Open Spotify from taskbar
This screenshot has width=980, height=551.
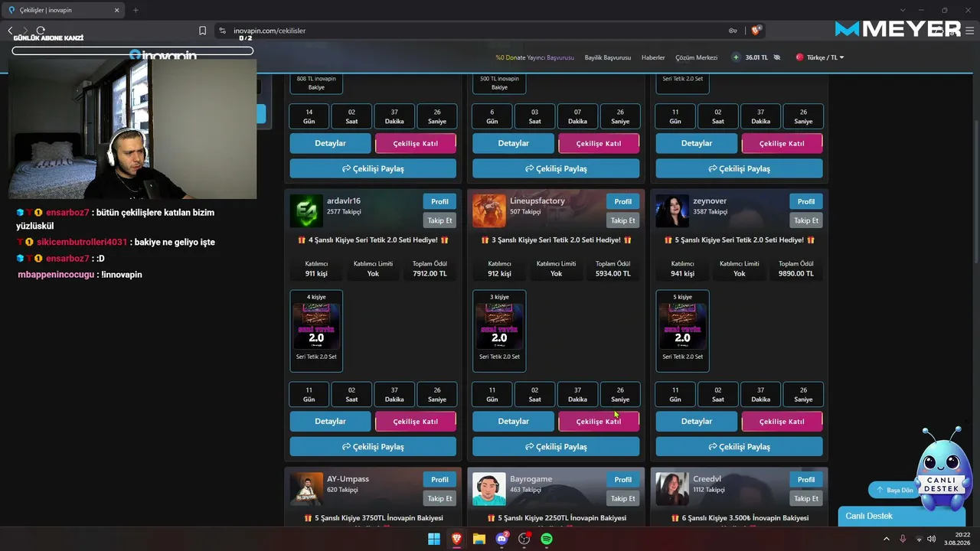[x=547, y=539]
